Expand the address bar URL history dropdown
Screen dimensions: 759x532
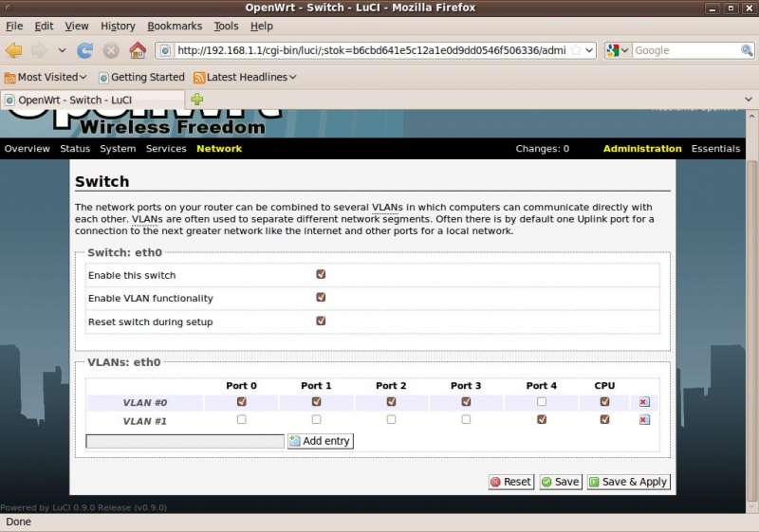click(x=589, y=50)
